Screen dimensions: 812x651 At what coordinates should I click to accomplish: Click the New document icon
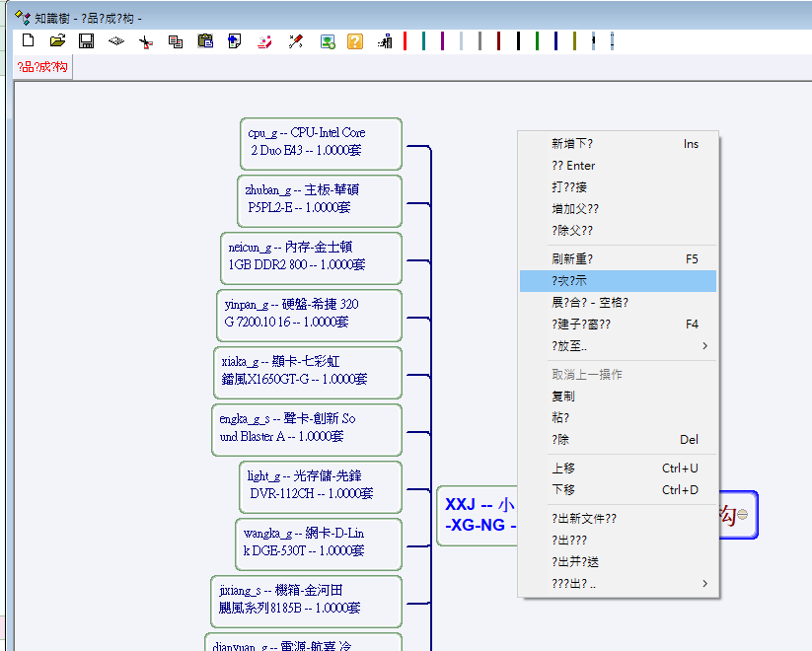(x=28, y=40)
